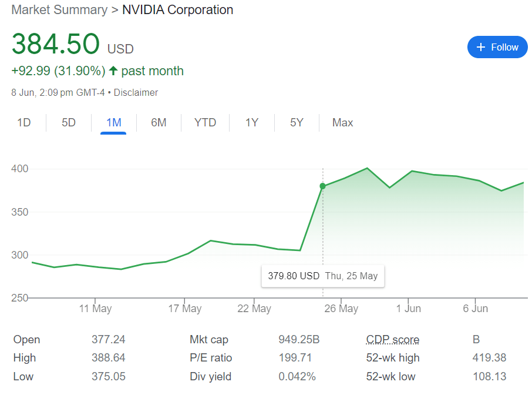Select the 1D time range tab
532x395 pixels.
[23, 122]
